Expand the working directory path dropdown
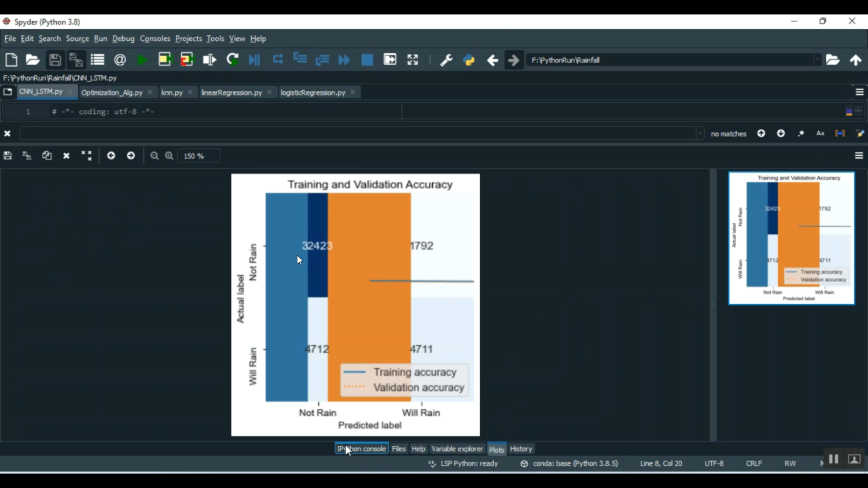 pos(817,60)
